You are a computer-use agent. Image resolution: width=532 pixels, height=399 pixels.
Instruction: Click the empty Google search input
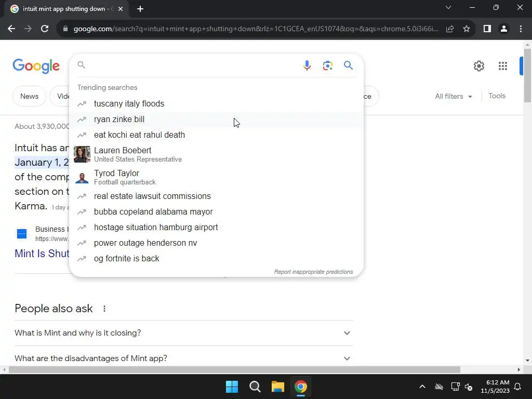pyautogui.click(x=192, y=65)
